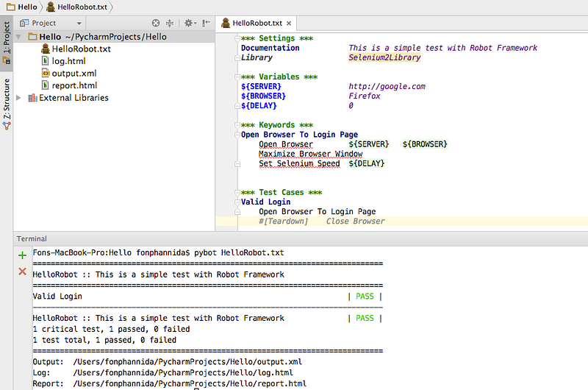Screen dimensions: 588x390
Task: Click the Firefox value in editor
Action: 364,96
